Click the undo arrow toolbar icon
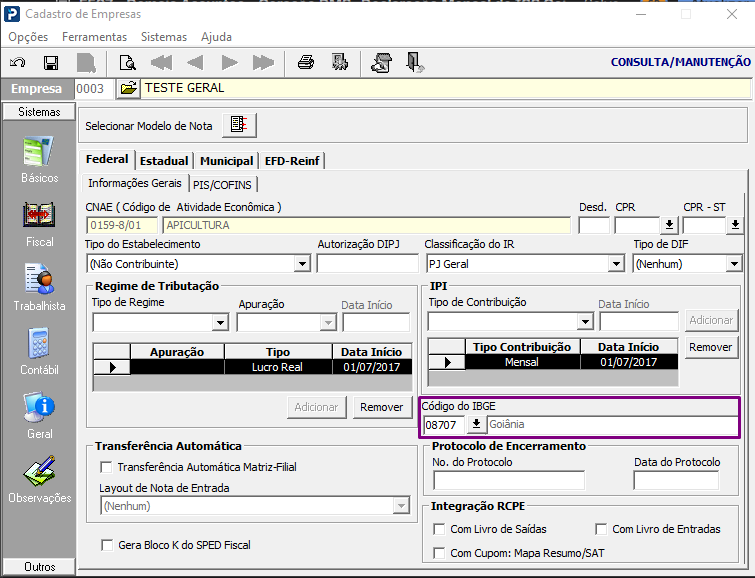Image resolution: width=755 pixels, height=578 pixels. (18, 63)
